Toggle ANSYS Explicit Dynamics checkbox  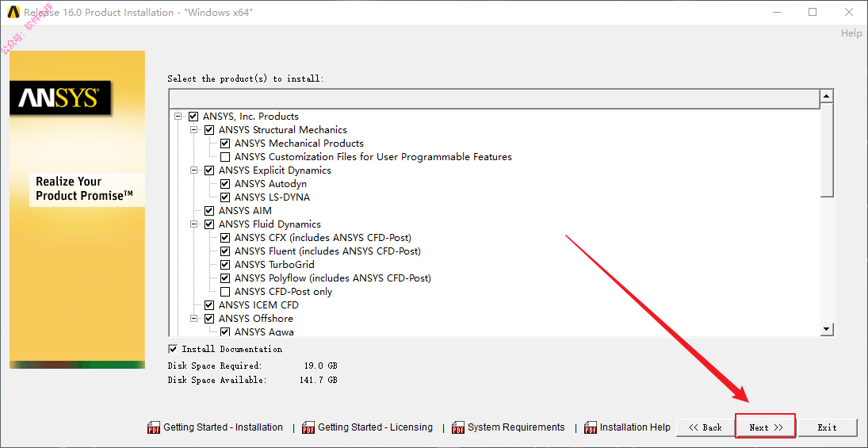[x=208, y=170]
